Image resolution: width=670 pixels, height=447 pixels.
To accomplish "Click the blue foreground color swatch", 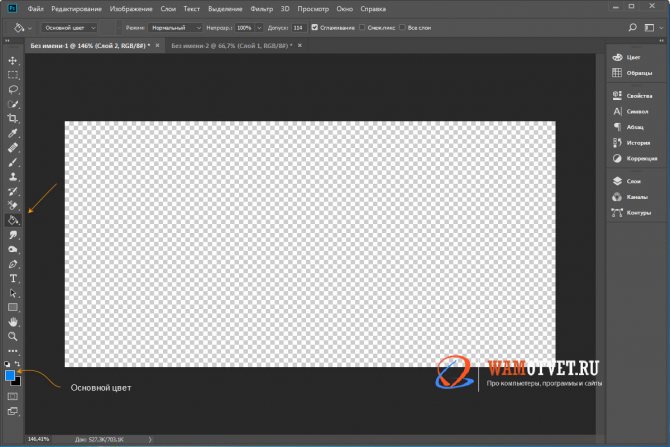I will point(9,375).
